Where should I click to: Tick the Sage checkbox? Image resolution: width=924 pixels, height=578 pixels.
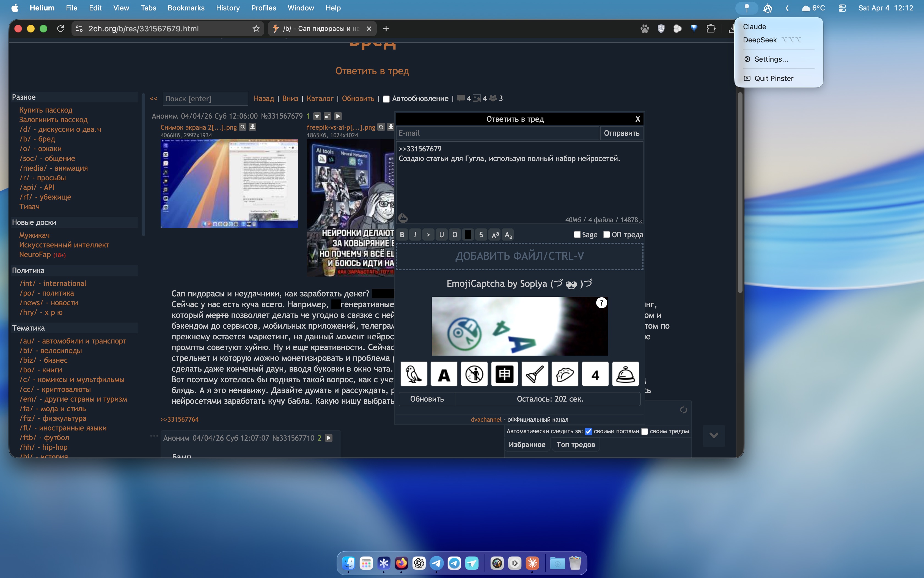pyautogui.click(x=577, y=234)
